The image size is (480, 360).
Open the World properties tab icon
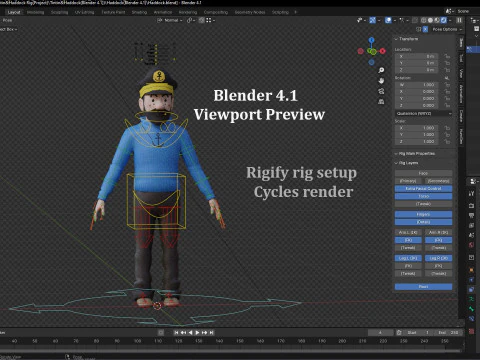click(x=471, y=245)
